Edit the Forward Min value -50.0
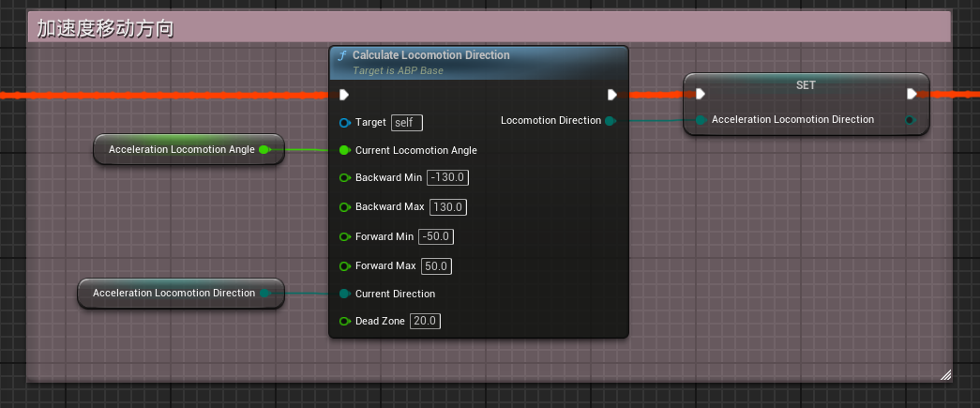 click(x=437, y=236)
